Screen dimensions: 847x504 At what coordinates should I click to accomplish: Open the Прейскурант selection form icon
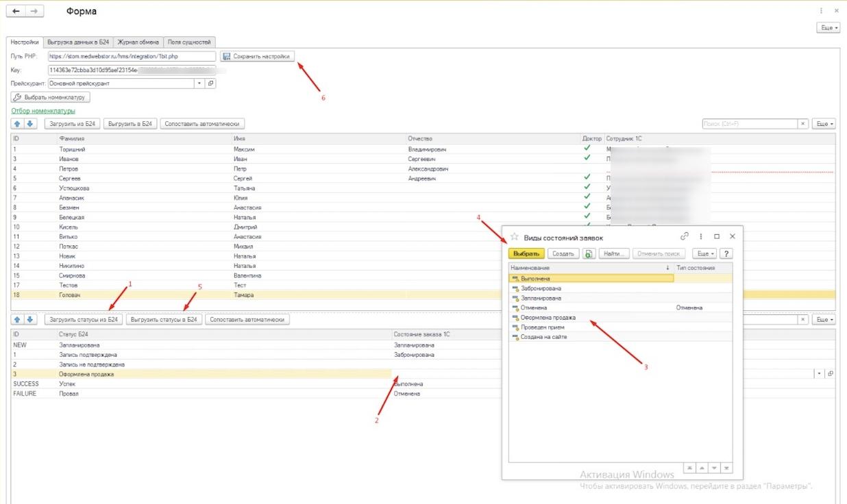[210, 84]
